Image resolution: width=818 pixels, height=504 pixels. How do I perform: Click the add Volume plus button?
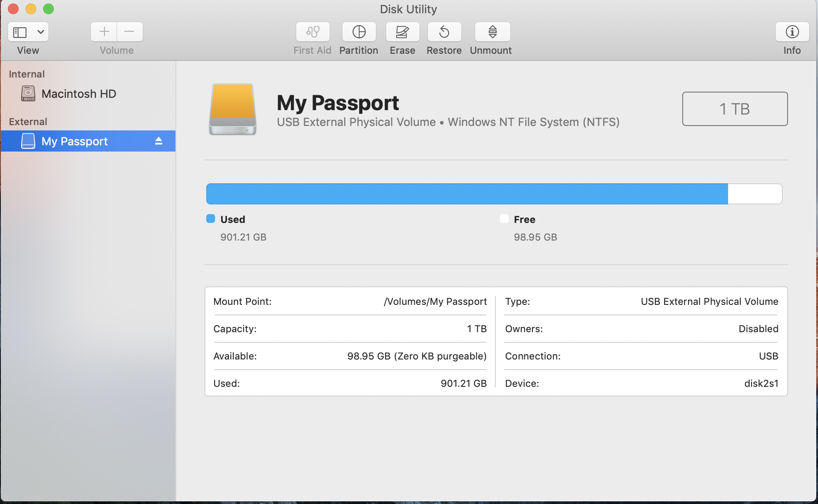click(104, 32)
